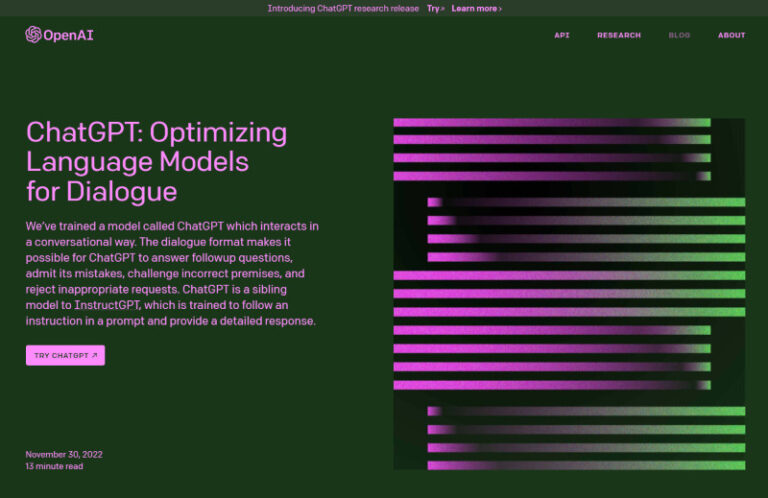Open the API page from navigation
Image resolution: width=768 pixels, height=498 pixels.
pos(562,35)
